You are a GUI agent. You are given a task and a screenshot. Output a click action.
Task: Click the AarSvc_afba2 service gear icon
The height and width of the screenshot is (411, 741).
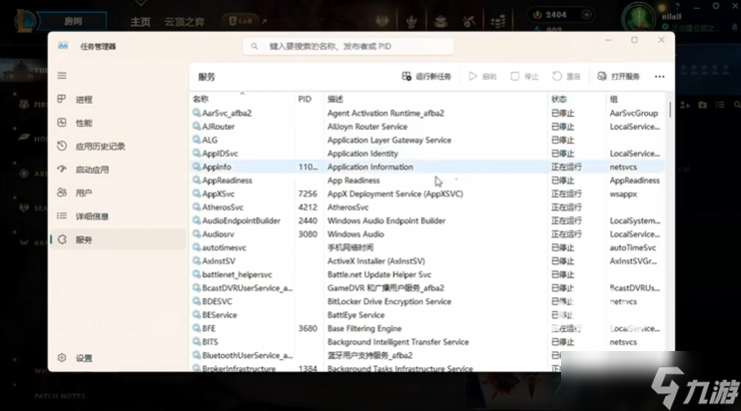(x=196, y=113)
